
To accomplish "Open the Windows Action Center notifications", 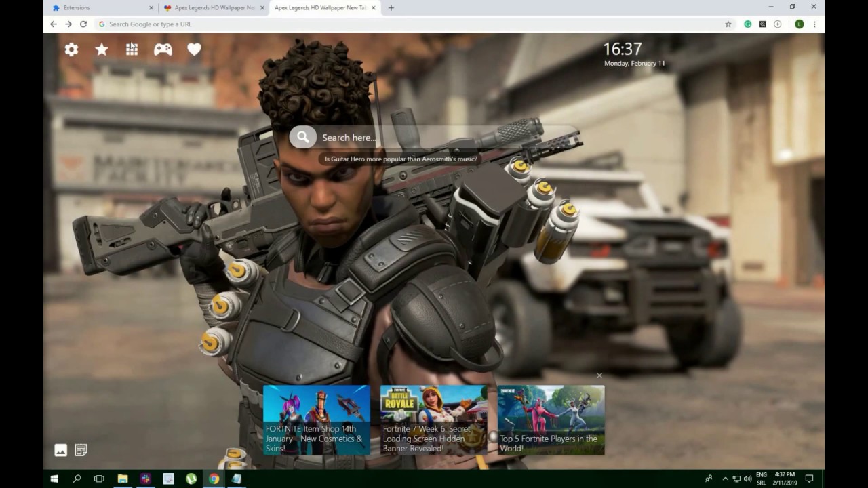I will point(809,479).
